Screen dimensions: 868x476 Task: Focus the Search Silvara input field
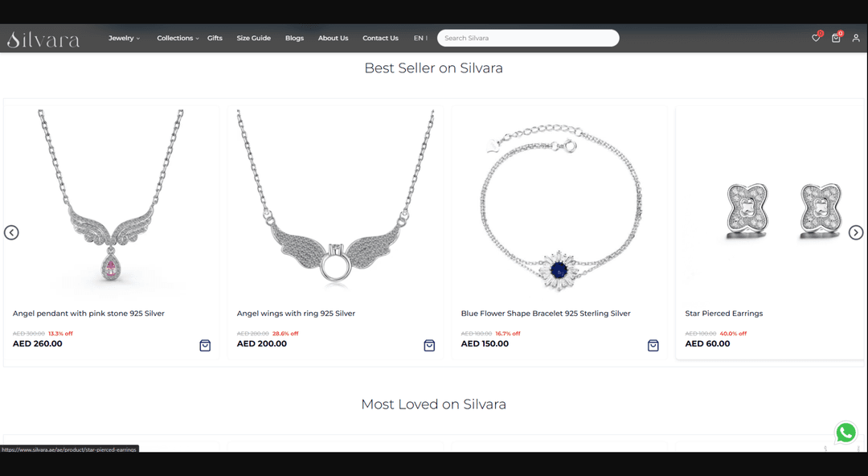(528, 39)
